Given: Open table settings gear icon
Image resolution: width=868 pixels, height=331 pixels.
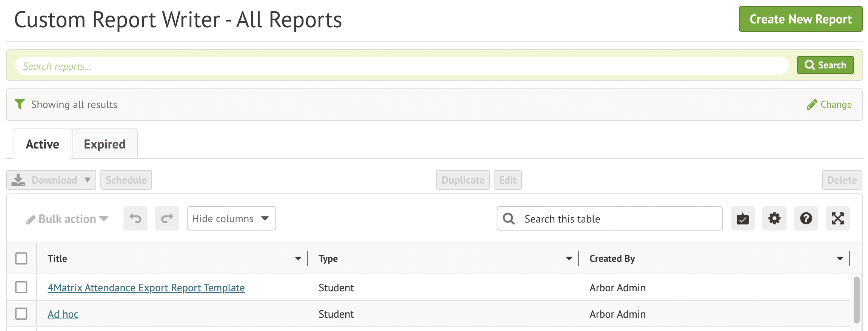Looking at the screenshot, I should [x=774, y=218].
